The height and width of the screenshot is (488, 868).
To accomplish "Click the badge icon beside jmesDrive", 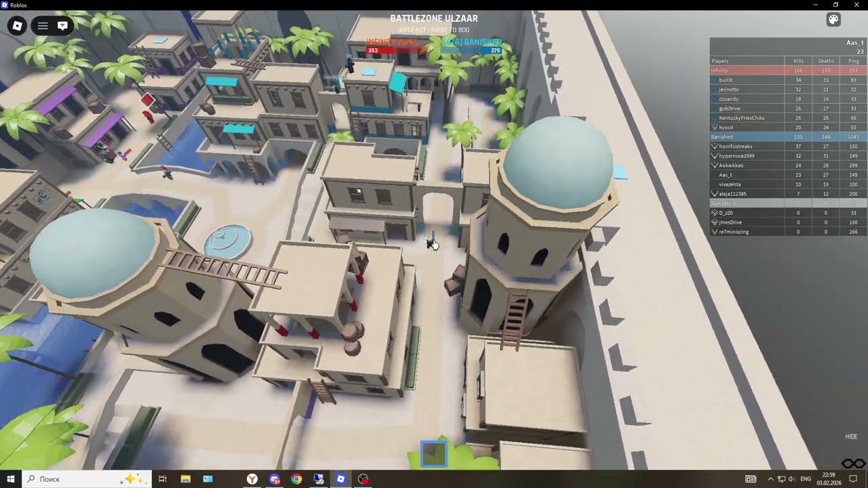I will (x=714, y=222).
